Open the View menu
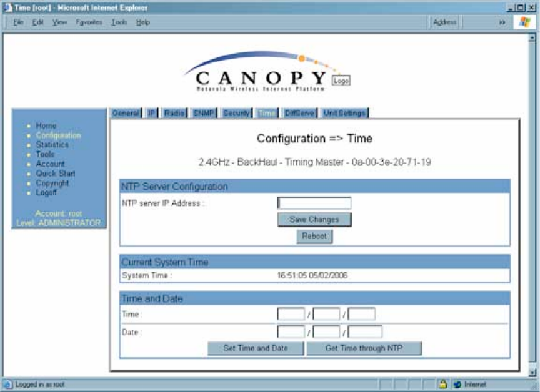The width and height of the screenshot is (540, 392). coord(59,22)
